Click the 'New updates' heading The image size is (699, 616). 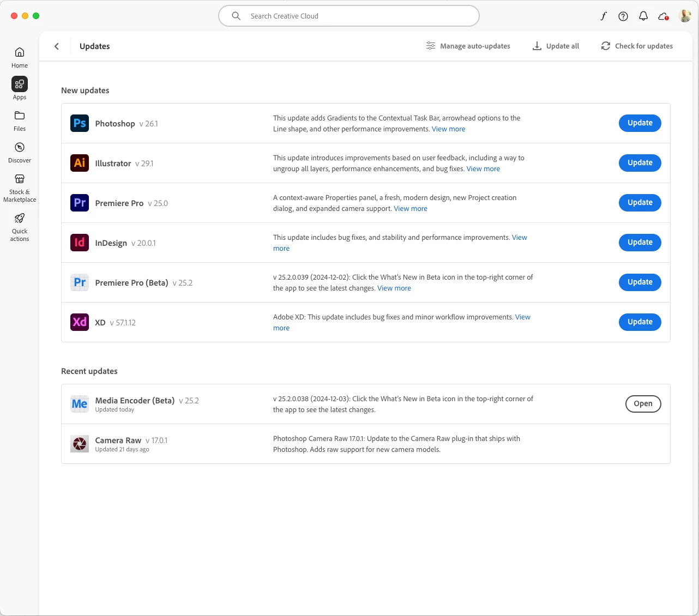point(85,90)
